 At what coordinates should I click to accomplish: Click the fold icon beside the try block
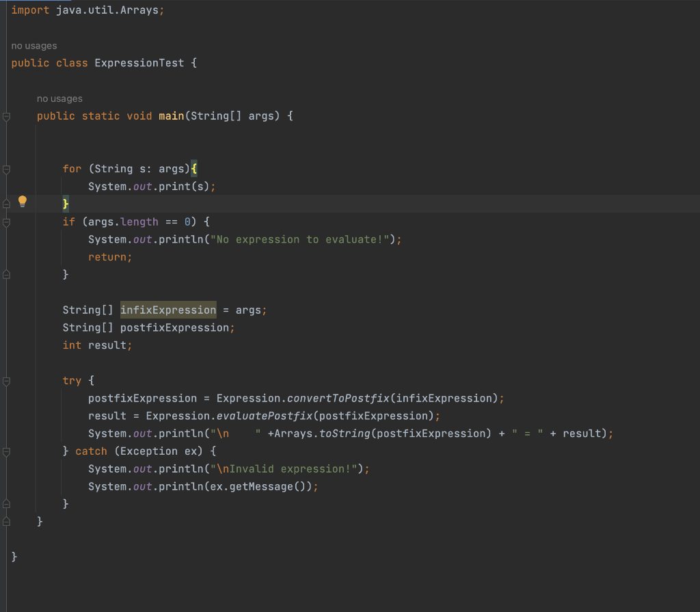5,380
